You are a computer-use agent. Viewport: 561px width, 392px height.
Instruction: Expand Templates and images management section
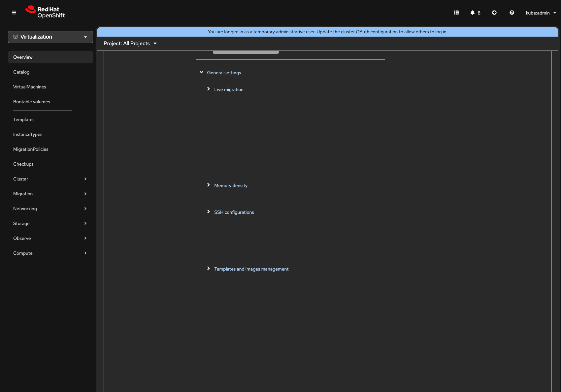[x=247, y=269]
